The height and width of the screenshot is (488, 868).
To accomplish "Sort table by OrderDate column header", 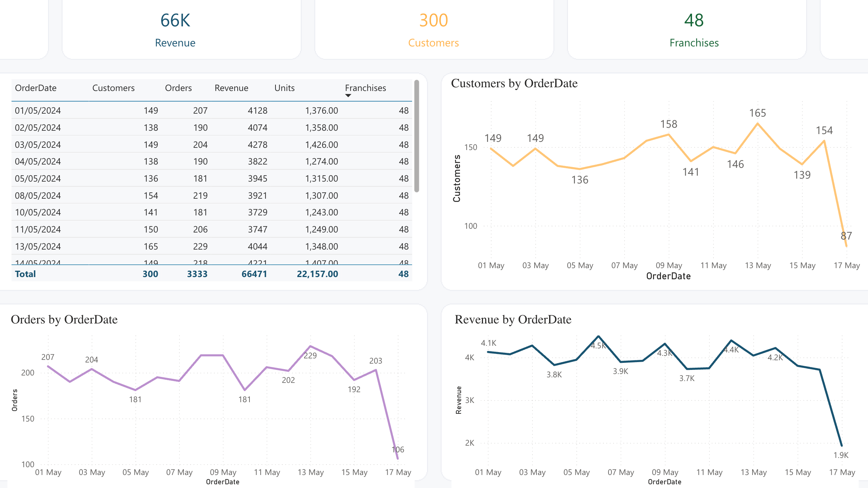I will [36, 88].
